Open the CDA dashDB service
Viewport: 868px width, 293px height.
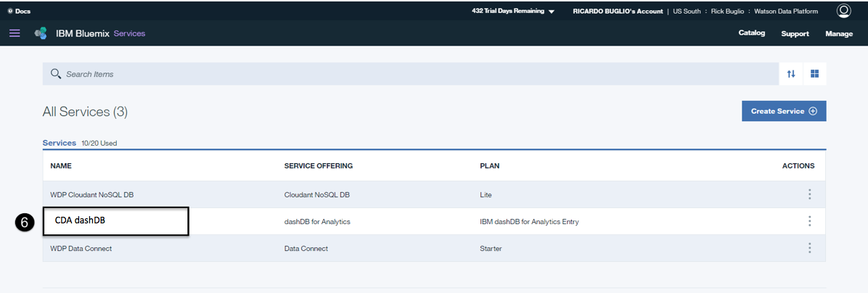click(x=80, y=220)
